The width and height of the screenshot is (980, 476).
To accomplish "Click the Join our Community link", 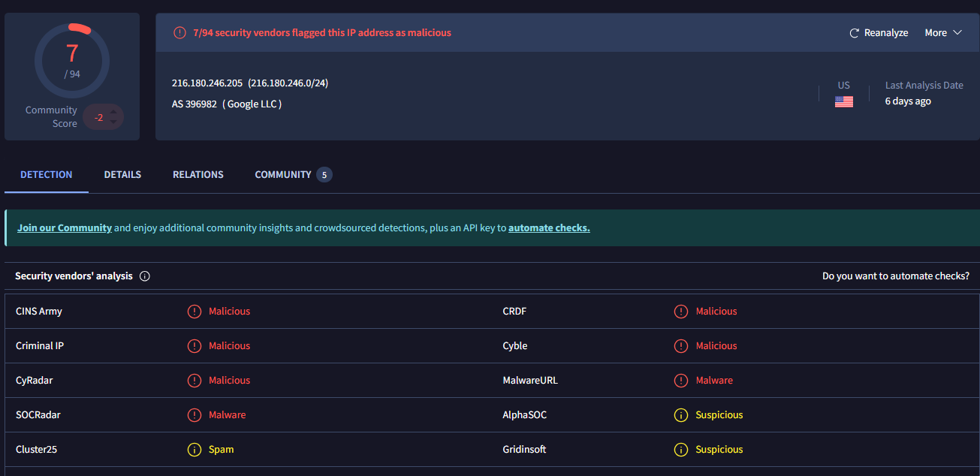I will point(65,228).
